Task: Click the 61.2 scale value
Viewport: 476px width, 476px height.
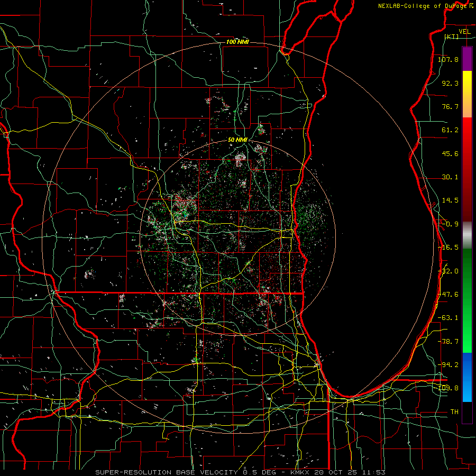Action: (x=450, y=130)
